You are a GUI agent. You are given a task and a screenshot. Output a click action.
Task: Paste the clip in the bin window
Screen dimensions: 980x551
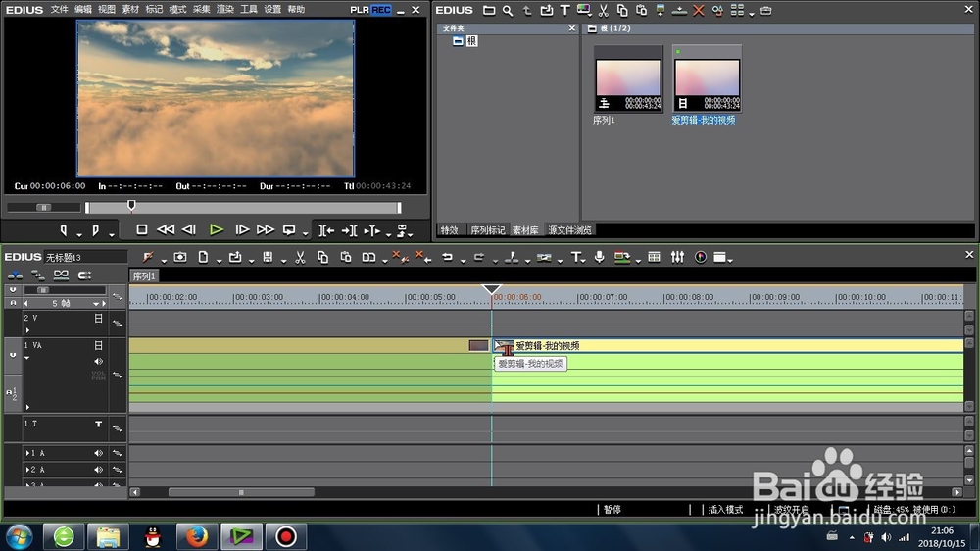(641, 10)
